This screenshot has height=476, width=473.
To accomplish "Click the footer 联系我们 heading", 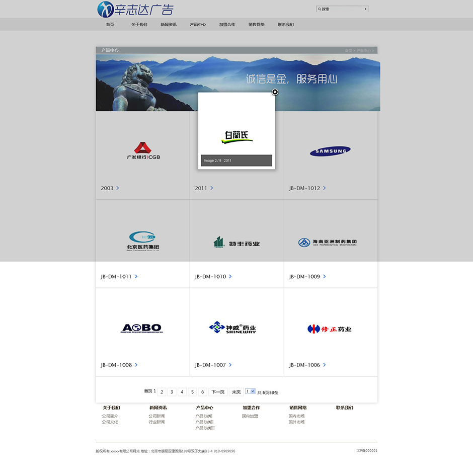I will pyautogui.click(x=345, y=408).
